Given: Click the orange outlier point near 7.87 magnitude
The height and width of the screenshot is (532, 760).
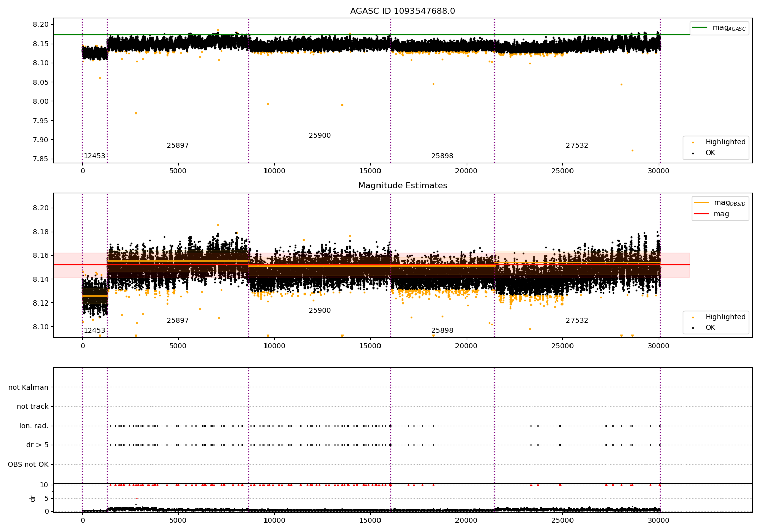Looking at the screenshot, I should [632, 150].
